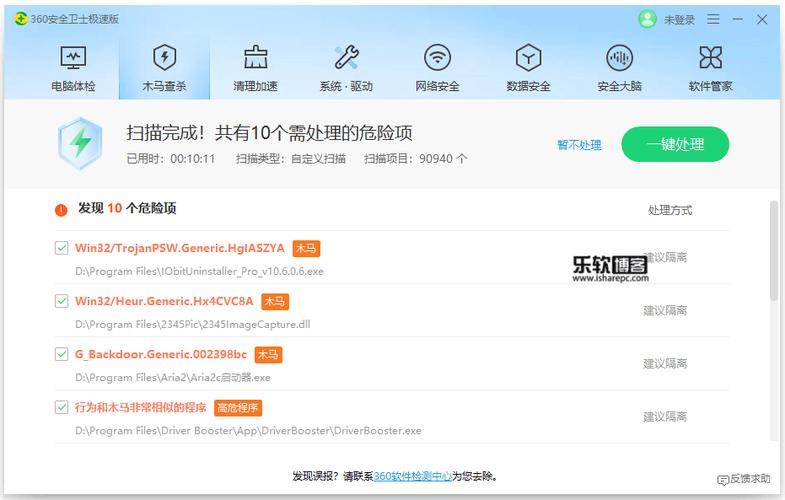Screen dimensions: 785x500
Task: Click the 已用时: 00:10:11 text
Action: 171,159
